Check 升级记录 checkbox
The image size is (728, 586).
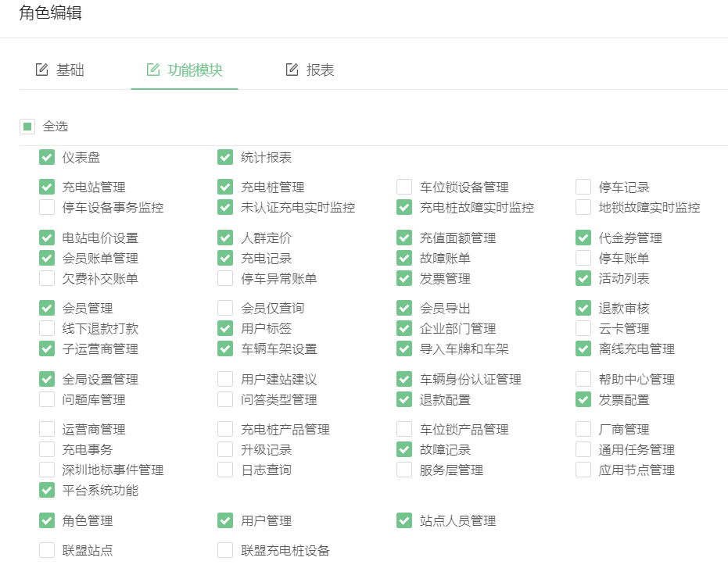pos(225,449)
